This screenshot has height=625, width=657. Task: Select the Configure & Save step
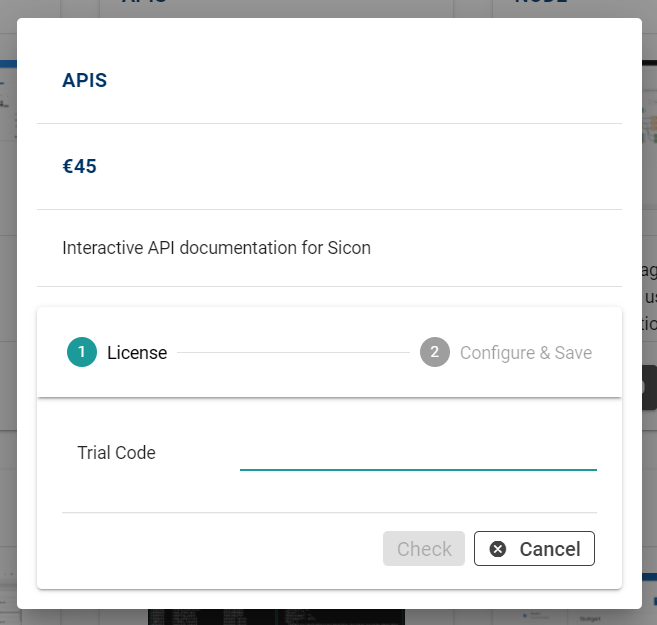tap(525, 353)
